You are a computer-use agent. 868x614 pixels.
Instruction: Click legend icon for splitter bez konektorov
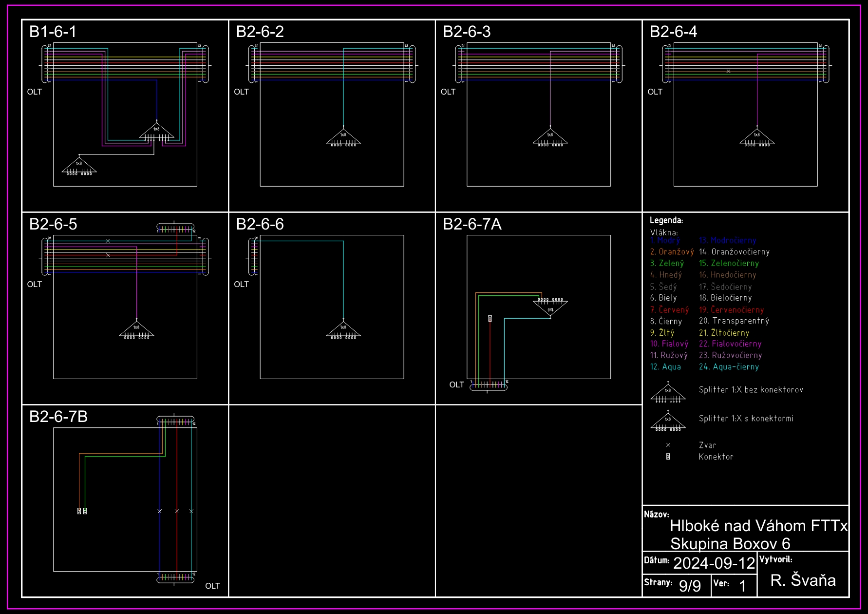668,393
